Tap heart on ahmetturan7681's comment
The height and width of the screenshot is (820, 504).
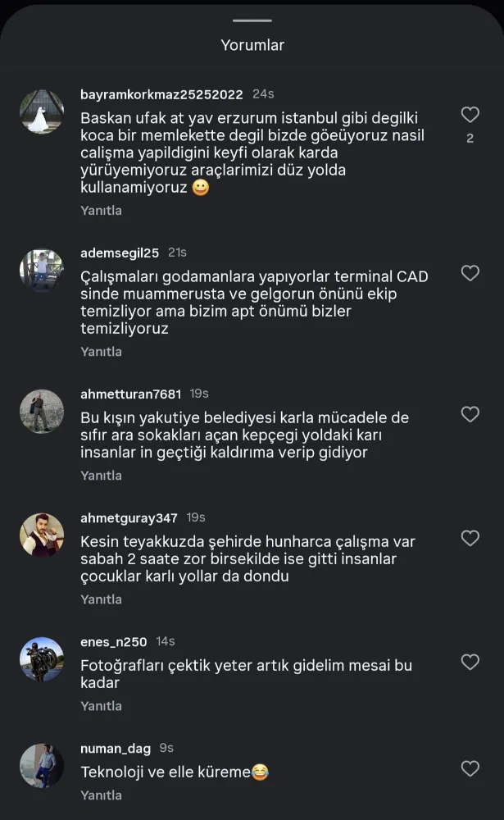pyautogui.click(x=470, y=414)
